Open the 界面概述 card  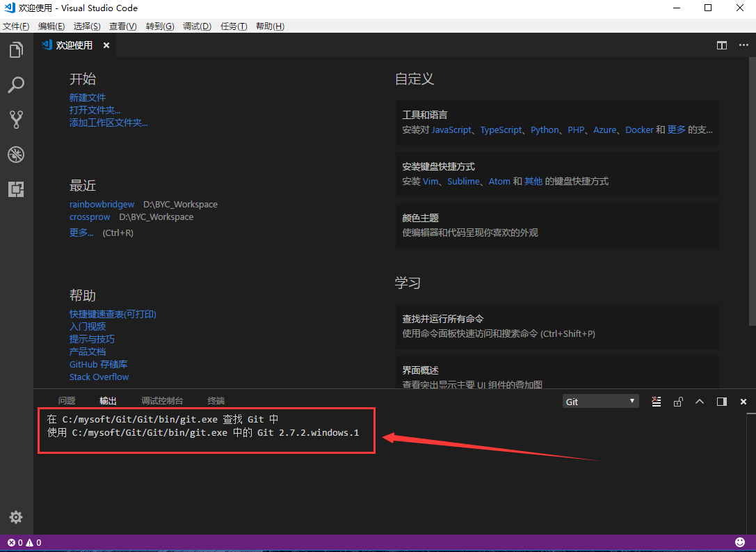point(557,372)
